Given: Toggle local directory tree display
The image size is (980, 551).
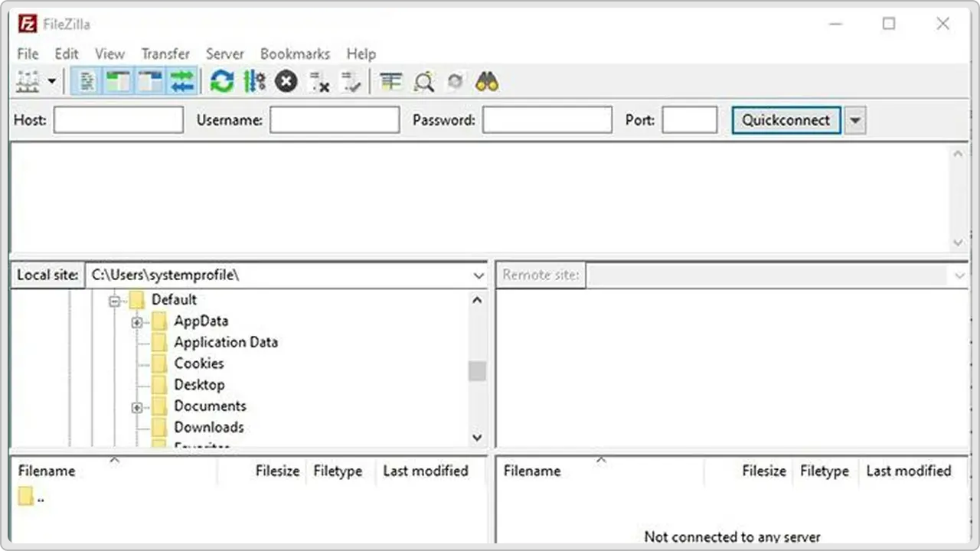Looking at the screenshot, I should tap(117, 81).
